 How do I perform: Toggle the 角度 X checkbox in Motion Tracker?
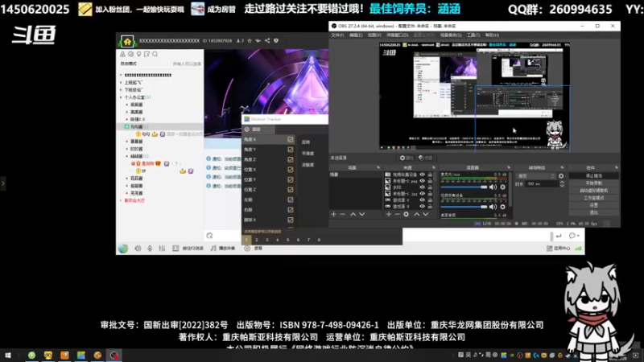pyautogui.click(x=291, y=139)
